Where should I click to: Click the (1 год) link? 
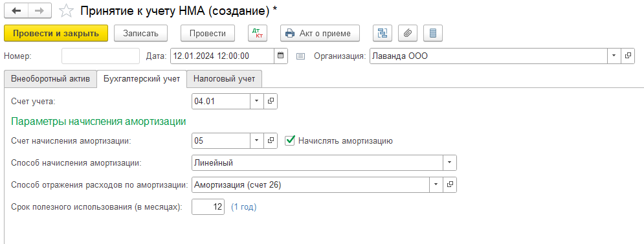(x=243, y=207)
